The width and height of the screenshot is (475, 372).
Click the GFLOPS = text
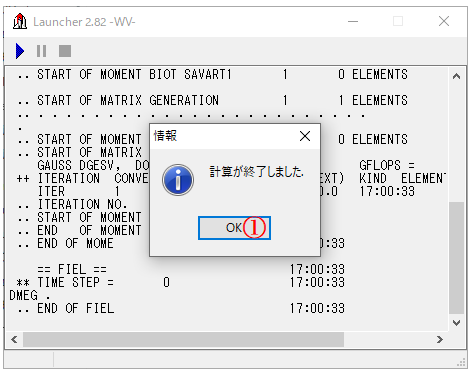click(387, 165)
